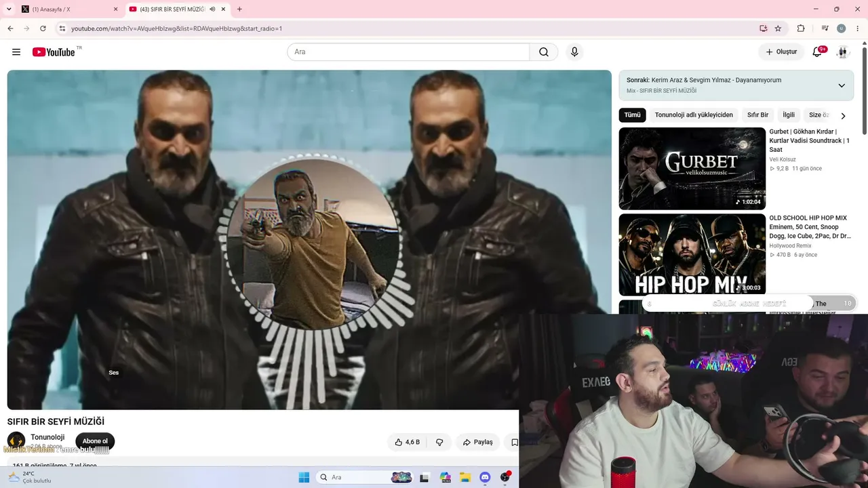Dislike the video with the thumbs-down button
This screenshot has height=488, width=868.
[439, 442]
